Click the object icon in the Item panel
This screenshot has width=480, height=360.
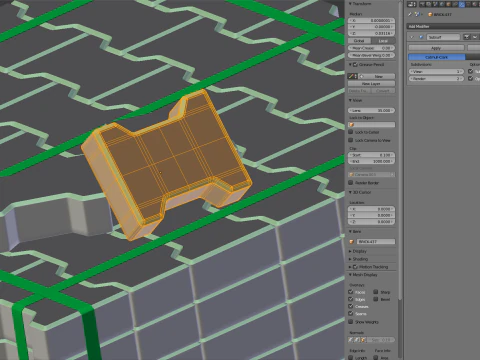point(351,241)
